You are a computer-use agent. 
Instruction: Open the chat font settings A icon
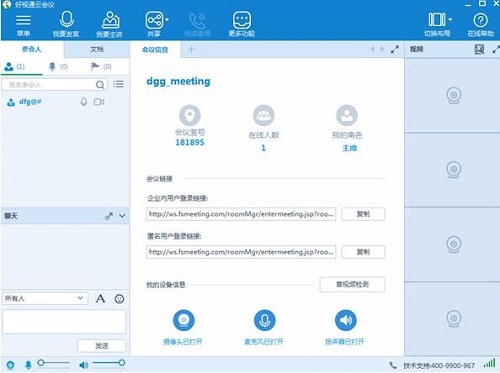pos(100,299)
